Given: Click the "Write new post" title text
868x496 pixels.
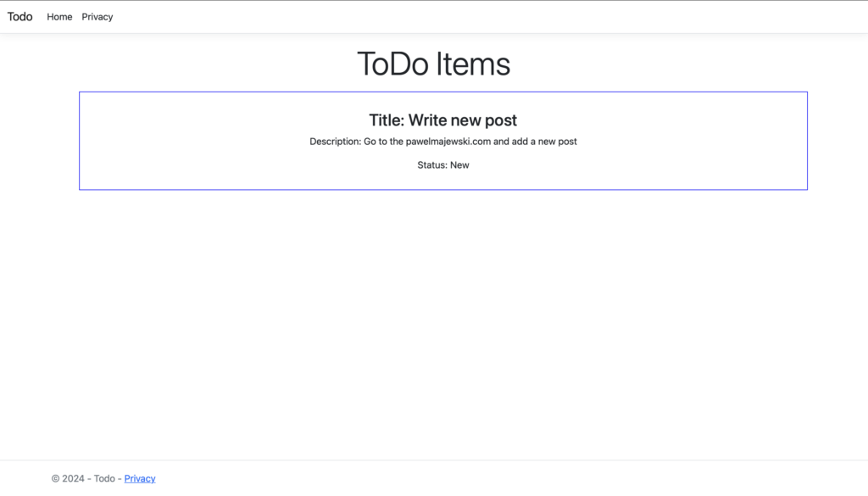Looking at the screenshot, I should [463, 120].
